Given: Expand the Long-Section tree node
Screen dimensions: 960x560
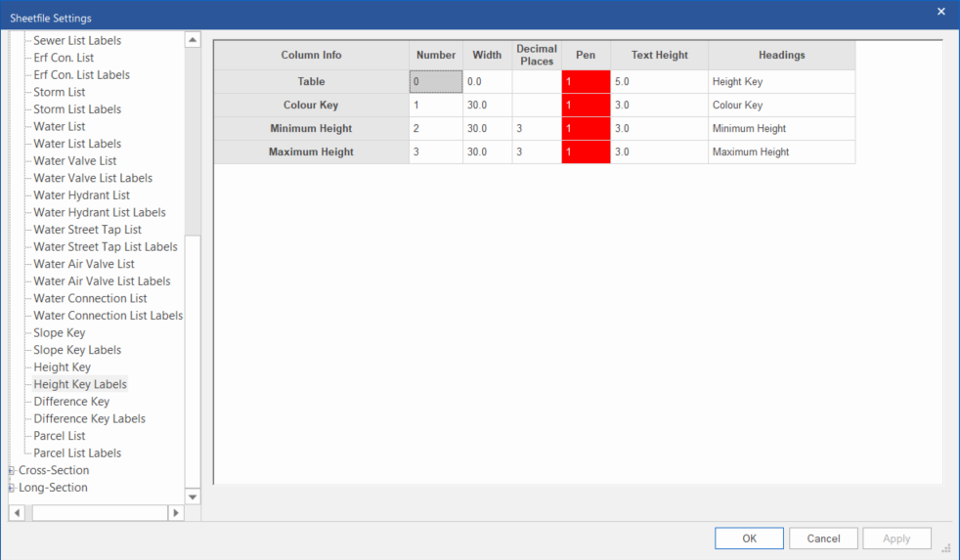Looking at the screenshot, I should [x=12, y=488].
